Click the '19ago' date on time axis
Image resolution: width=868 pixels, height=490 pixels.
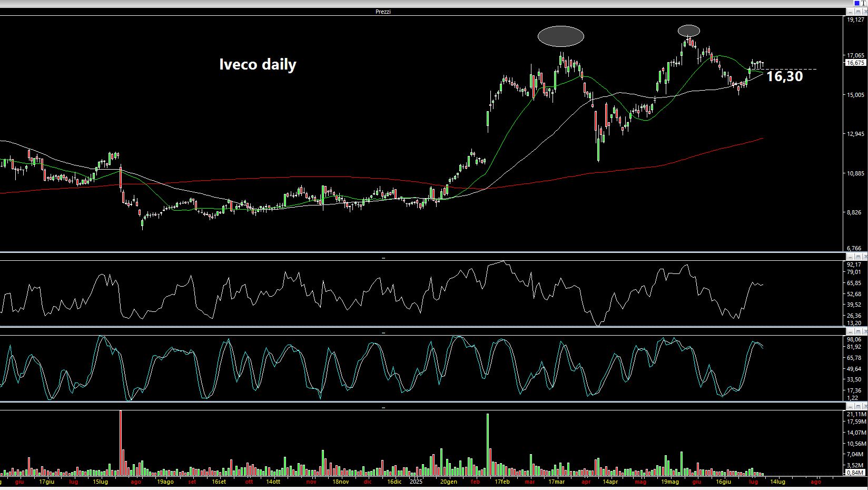tap(165, 482)
